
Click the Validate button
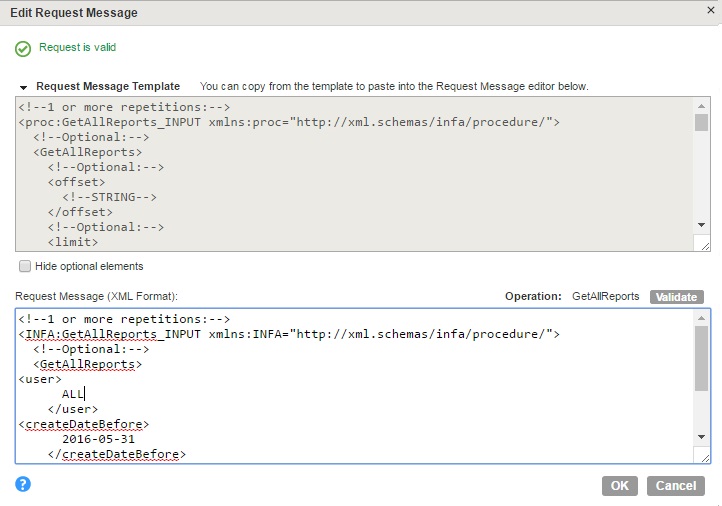click(x=676, y=297)
